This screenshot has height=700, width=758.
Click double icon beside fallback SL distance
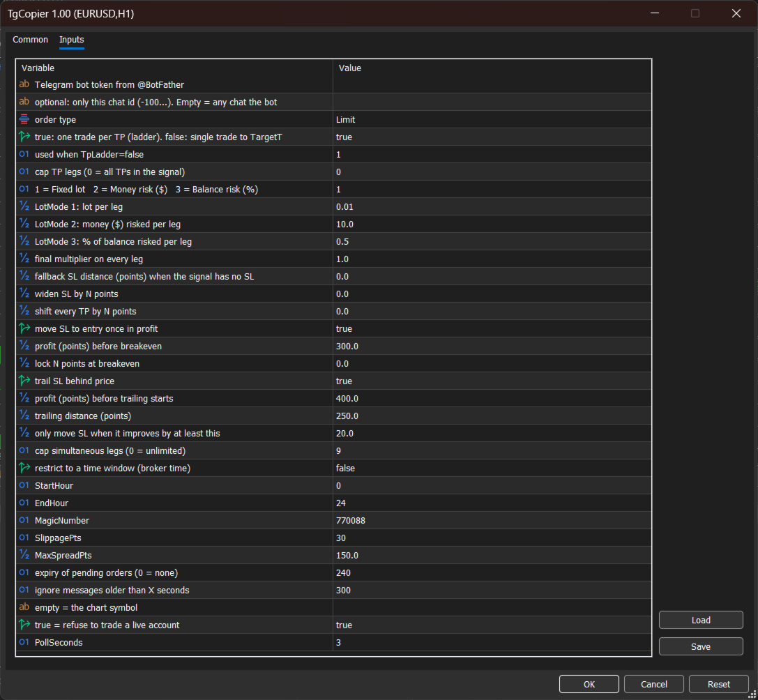click(24, 276)
